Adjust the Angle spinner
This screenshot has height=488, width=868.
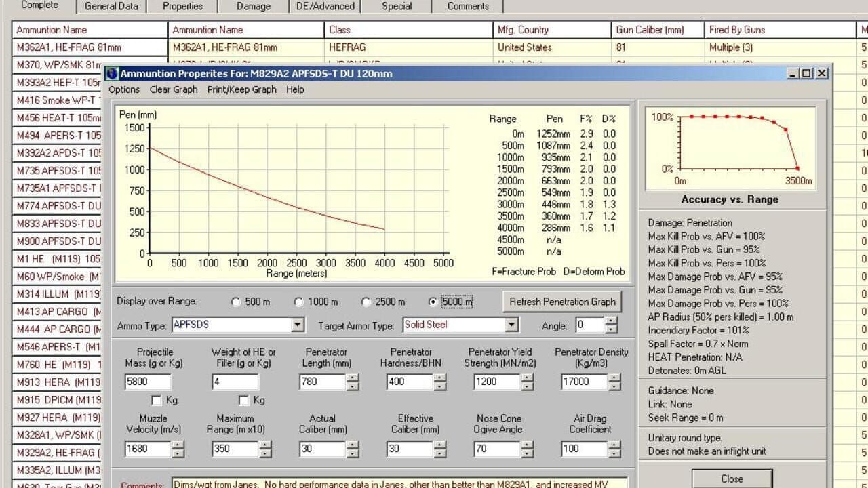click(611, 325)
